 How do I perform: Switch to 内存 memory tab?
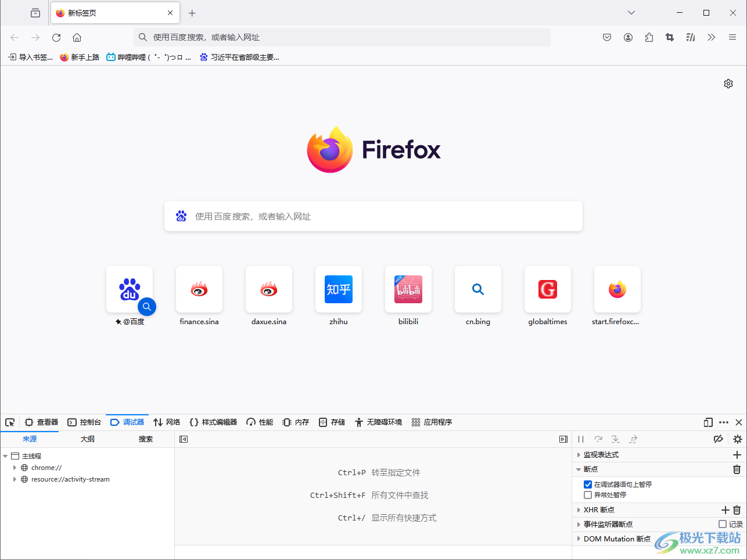coord(296,422)
